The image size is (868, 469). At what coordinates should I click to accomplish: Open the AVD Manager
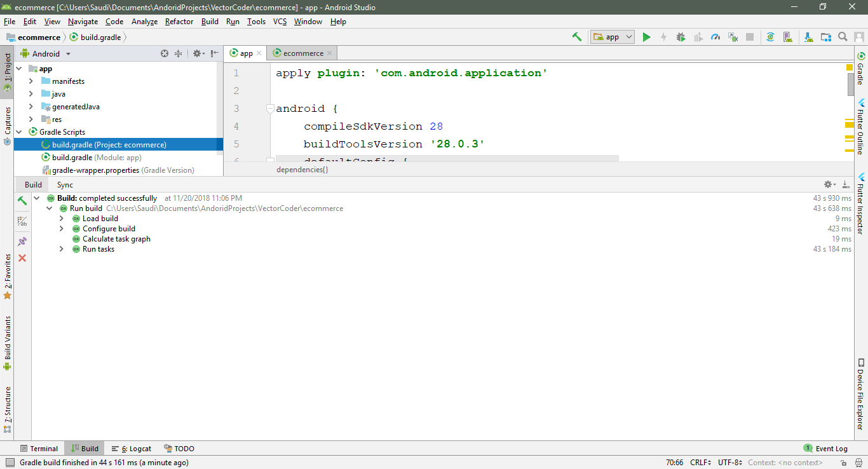coord(788,37)
